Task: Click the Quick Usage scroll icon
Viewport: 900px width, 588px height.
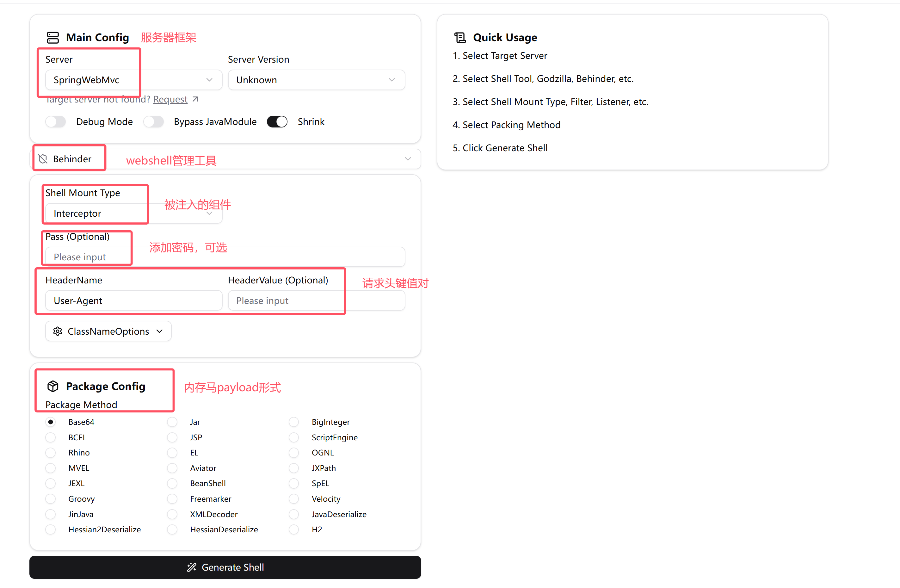Action: (x=460, y=37)
